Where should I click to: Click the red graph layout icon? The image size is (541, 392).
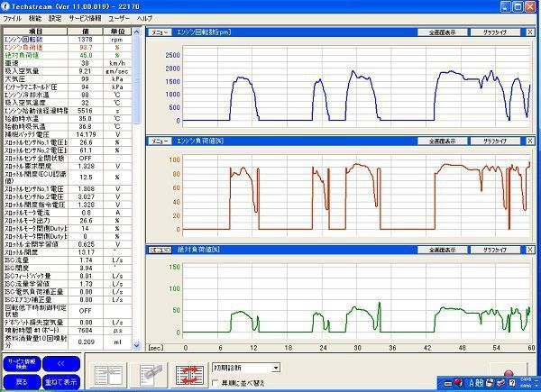188,376
